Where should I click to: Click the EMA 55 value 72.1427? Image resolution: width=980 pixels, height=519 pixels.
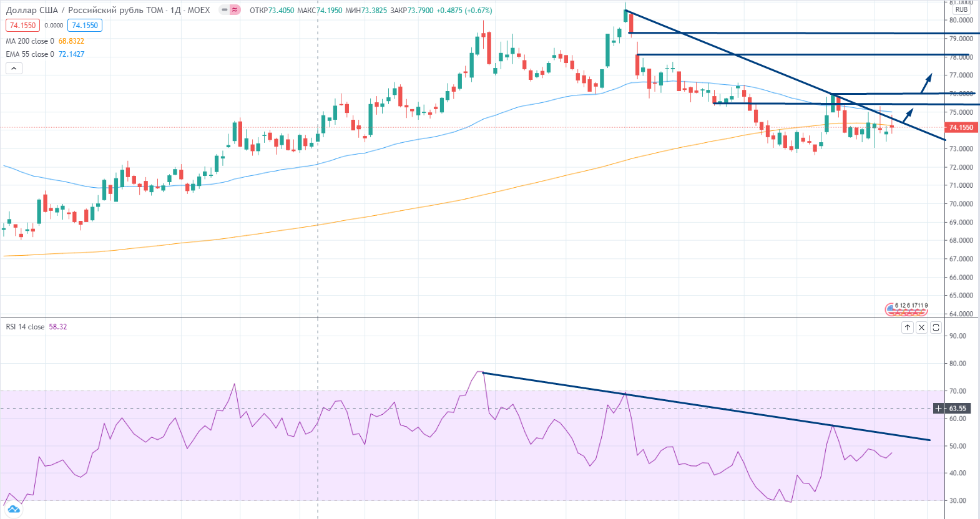(71, 54)
